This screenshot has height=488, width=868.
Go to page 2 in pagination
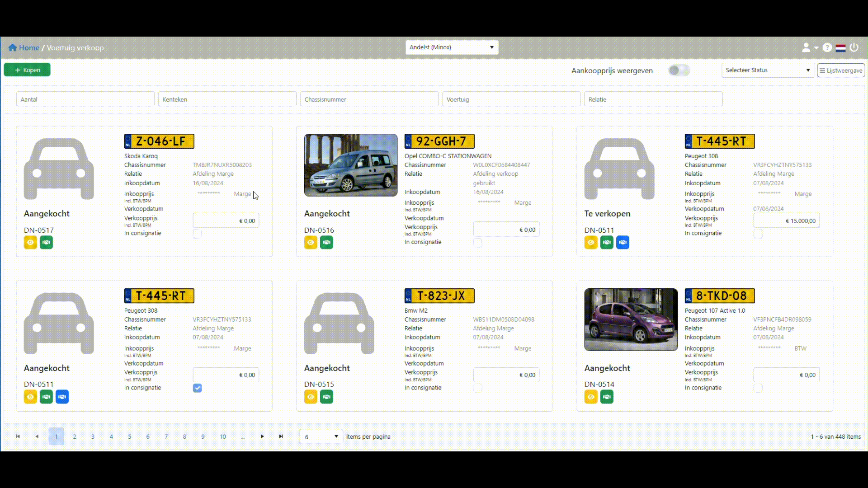coord(75,436)
